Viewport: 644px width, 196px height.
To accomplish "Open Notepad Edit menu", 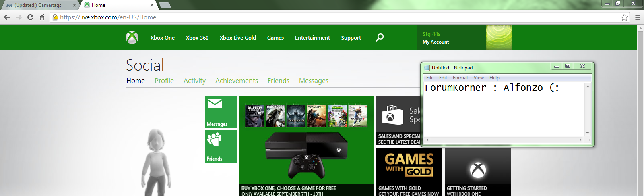I will coord(443,78).
